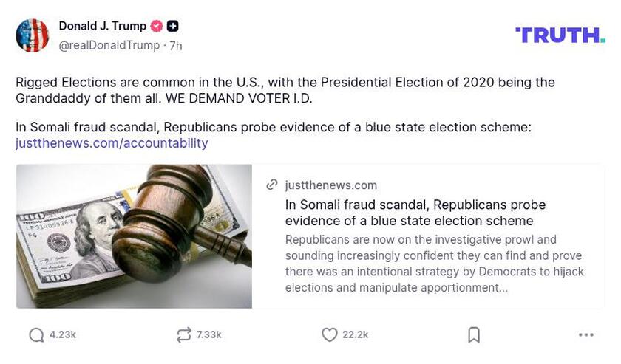
Task: Open the gavel and money preview image
Action: click(134, 236)
